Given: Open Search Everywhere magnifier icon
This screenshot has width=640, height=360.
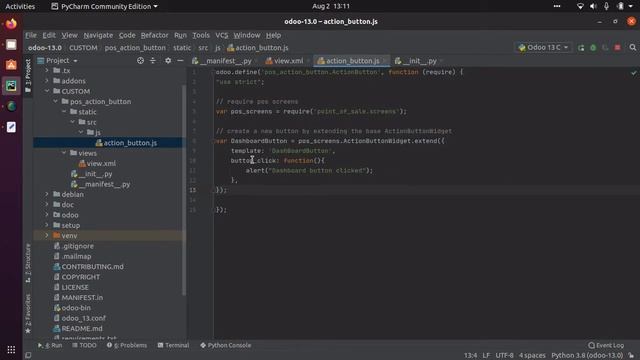Looking at the screenshot, I should point(633,48).
